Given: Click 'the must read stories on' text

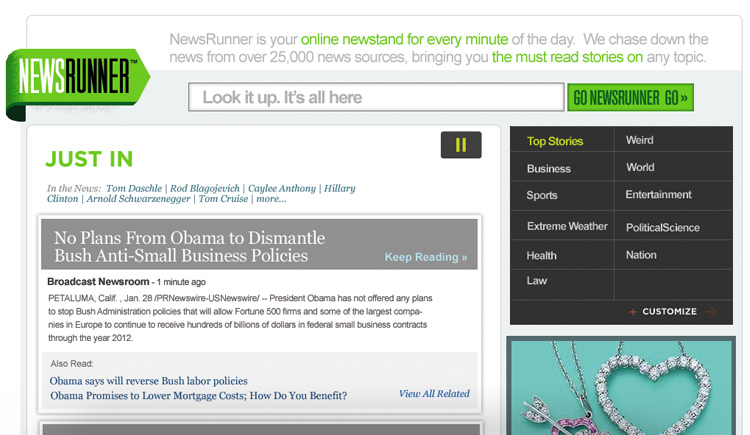Looking at the screenshot, I should [567, 57].
